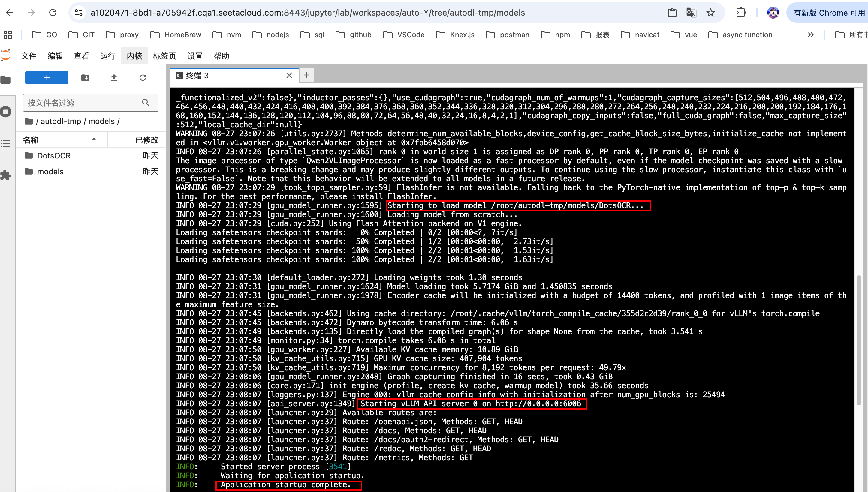Open the proxy bookmark folder
This screenshot has height=492, width=868.
point(122,35)
